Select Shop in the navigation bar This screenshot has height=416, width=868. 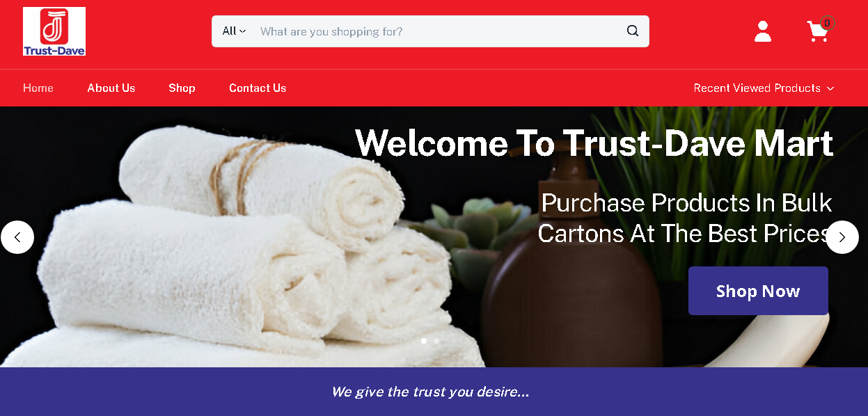[182, 88]
